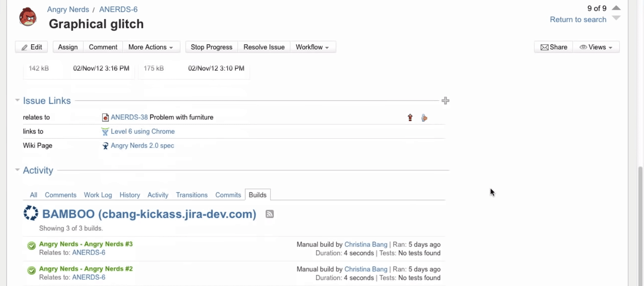Go to previous issue with up arrow
Image resolution: width=644 pixels, height=286 pixels.
click(616, 8)
